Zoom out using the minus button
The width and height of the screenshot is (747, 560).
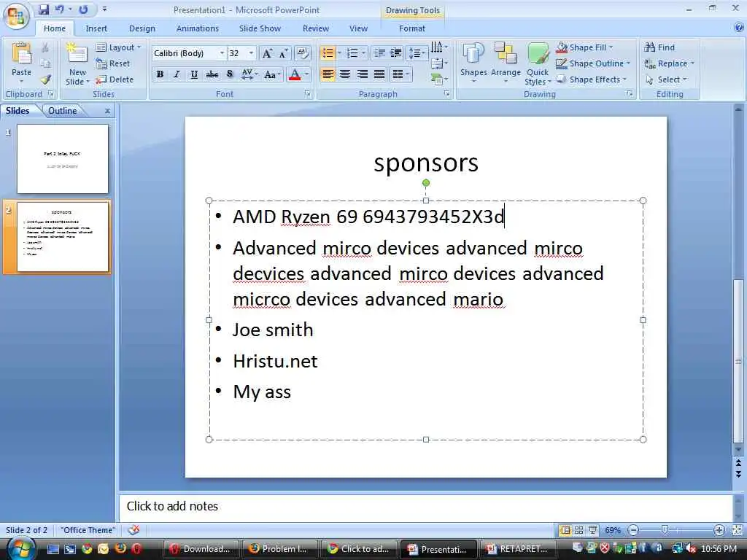(632, 530)
